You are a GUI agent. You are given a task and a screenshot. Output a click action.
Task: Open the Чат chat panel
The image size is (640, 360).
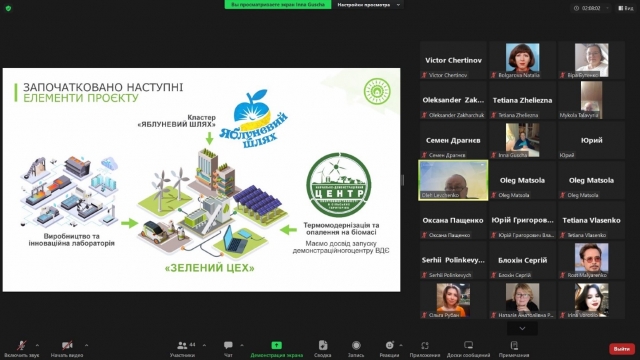228,346
